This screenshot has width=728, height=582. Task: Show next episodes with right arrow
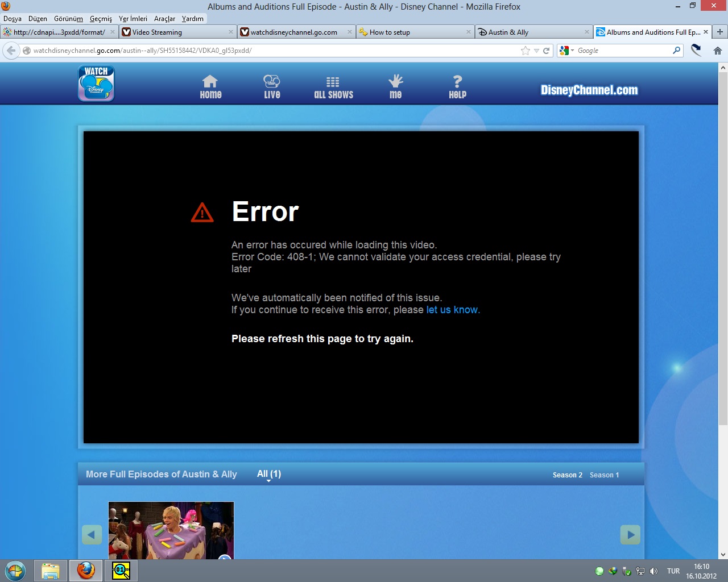point(630,534)
